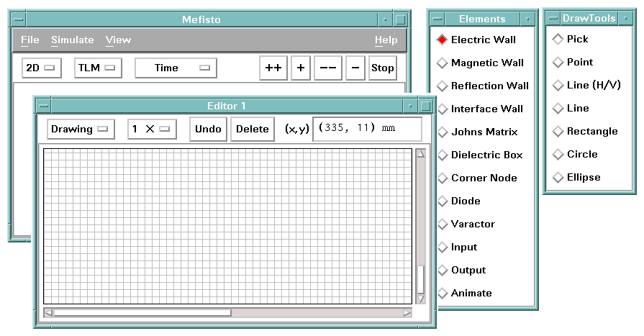Select the Corner Node element
This screenshot has width=644, height=336.
pos(477,178)
